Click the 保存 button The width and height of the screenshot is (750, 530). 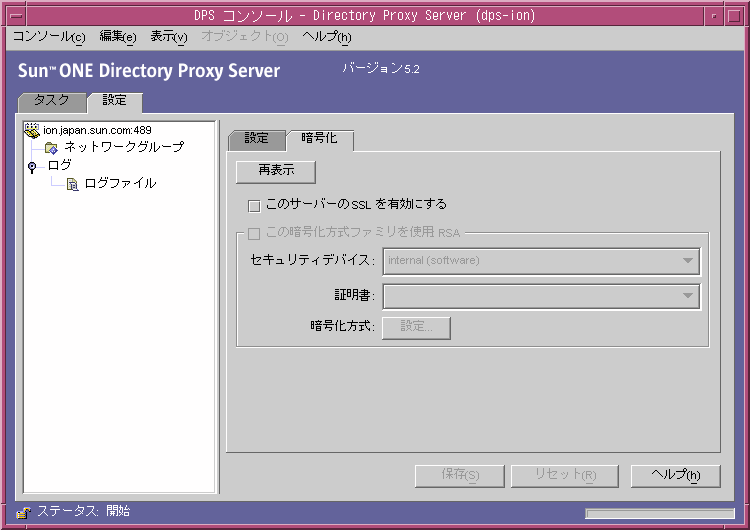point(460,475)
